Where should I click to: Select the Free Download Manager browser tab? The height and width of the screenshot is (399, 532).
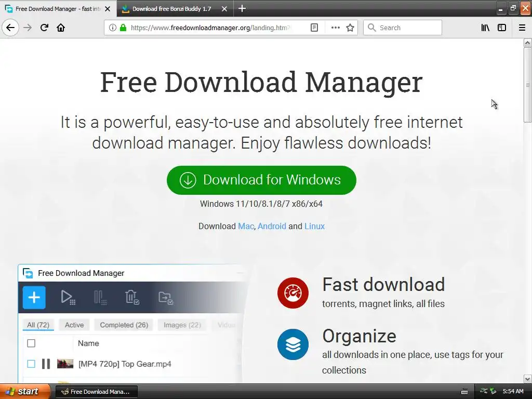coord(58,9)
